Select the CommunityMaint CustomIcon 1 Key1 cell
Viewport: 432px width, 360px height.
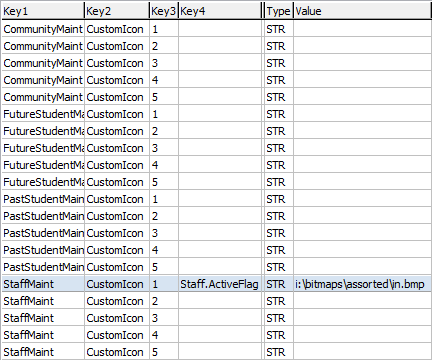(x=43, y=29)
